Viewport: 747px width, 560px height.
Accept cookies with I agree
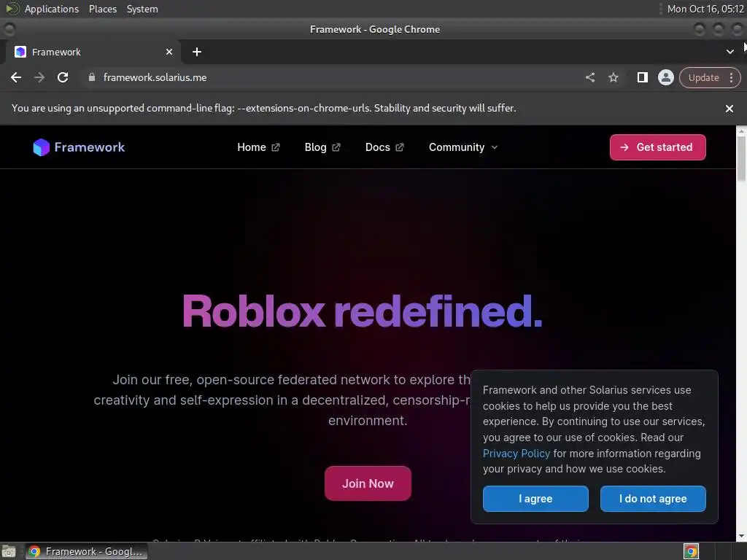pyautogui.click(x=535, y=499)
